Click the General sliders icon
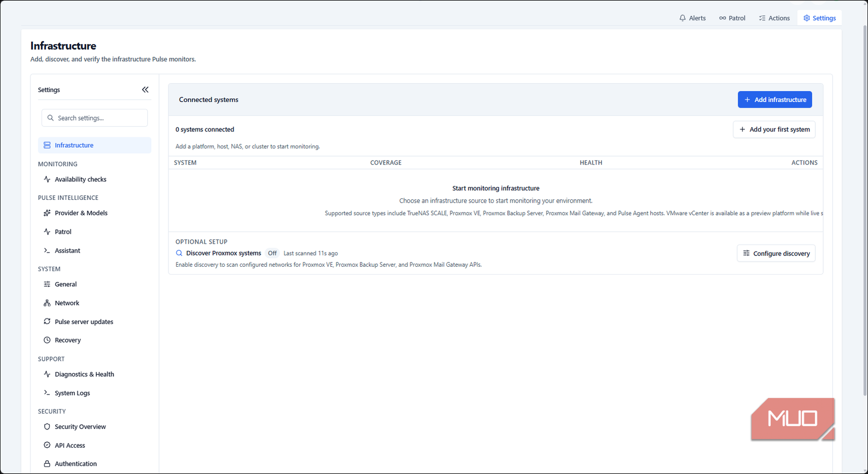Screen dimensions: 868x474 point(47,284)
